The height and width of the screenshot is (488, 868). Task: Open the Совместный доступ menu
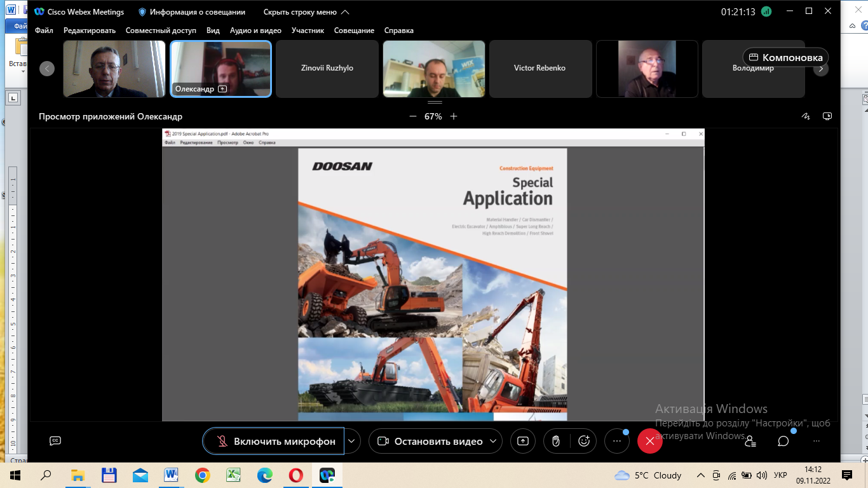pyautogui.click(x=161, y=30)
